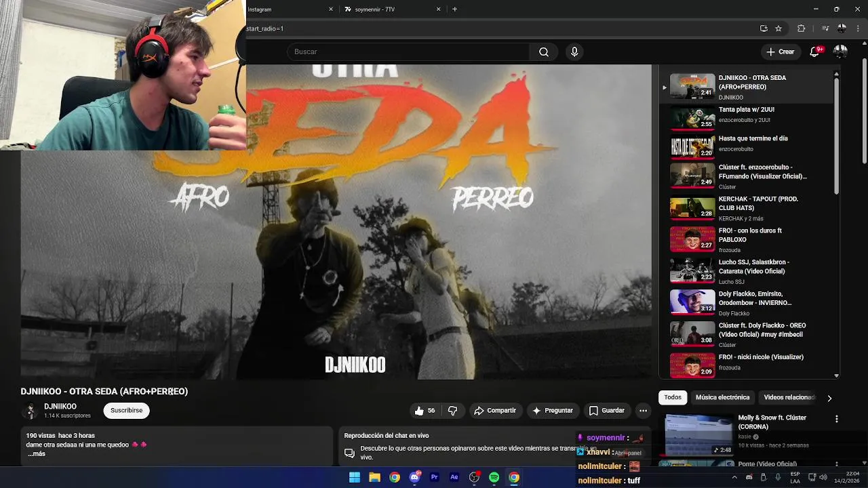Open clock showing 22:04
The width and height of the screenshot is (868, 488).
pyautogui.click(x=846, y=477)
